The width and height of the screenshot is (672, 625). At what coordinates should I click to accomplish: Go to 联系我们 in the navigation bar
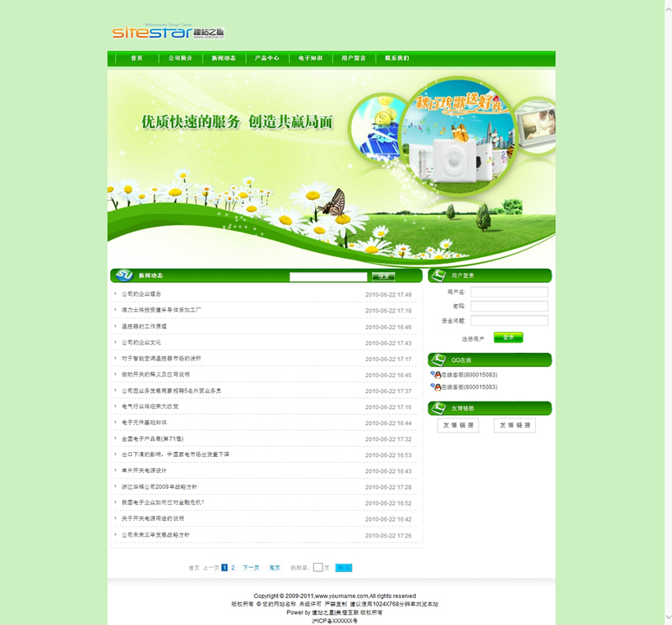396,59
